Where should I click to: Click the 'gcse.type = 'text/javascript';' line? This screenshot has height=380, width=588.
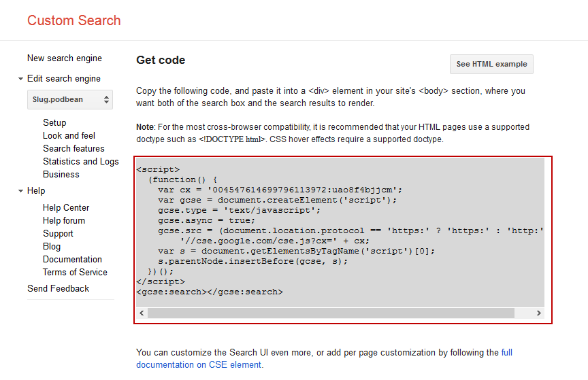coord(239,211)
